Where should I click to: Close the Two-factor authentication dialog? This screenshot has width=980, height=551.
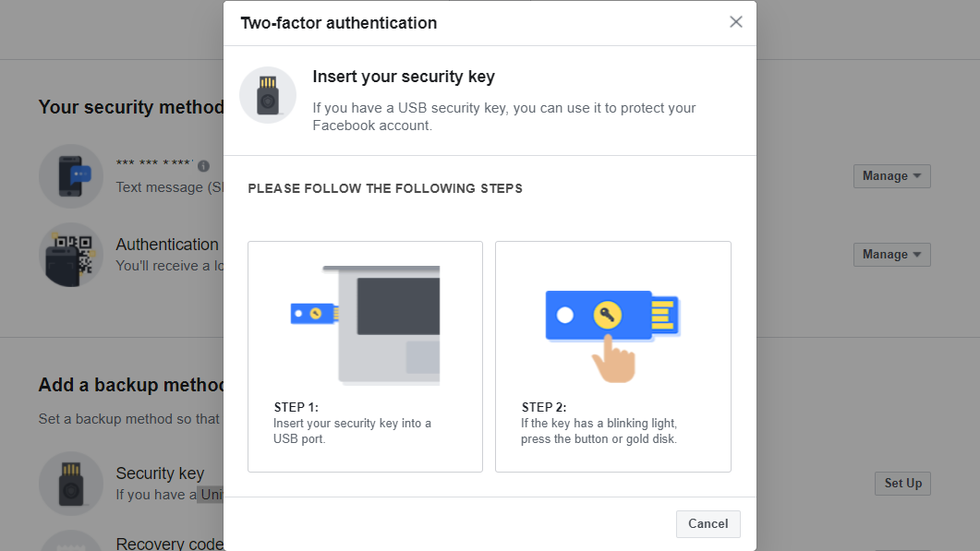pos(735,22)
